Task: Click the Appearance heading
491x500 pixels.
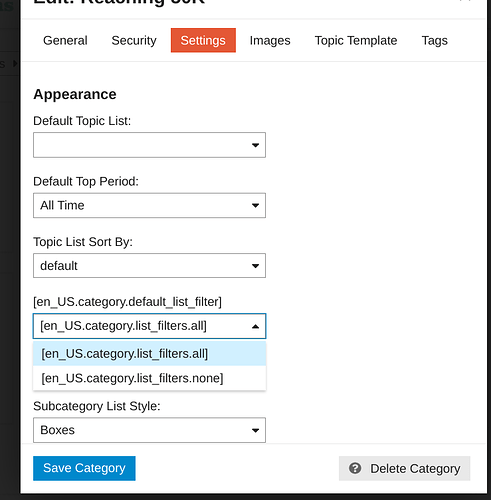Action: (x=75, y=94)
